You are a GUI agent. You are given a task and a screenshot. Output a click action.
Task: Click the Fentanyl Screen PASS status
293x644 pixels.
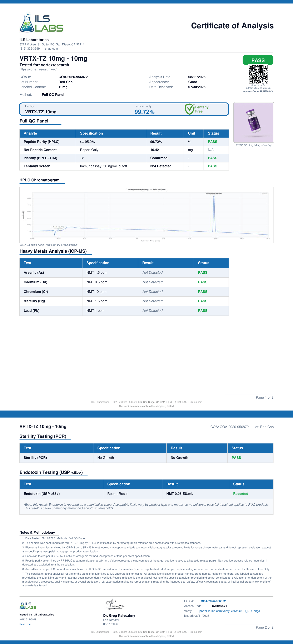coord(212,166)
